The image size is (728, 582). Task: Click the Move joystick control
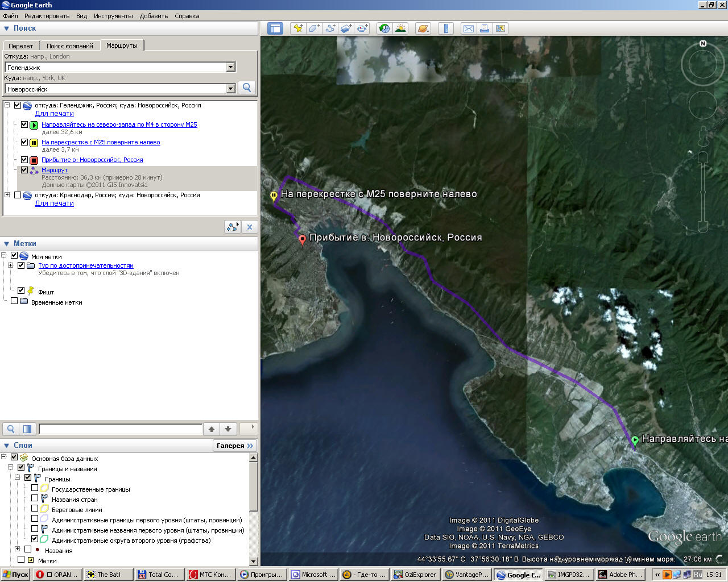coord(703,106)
